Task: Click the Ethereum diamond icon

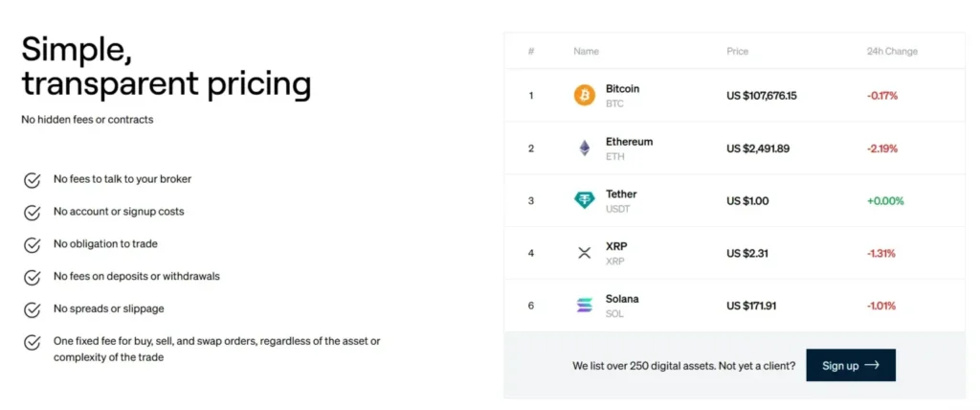Action: [x=584, y=148]
